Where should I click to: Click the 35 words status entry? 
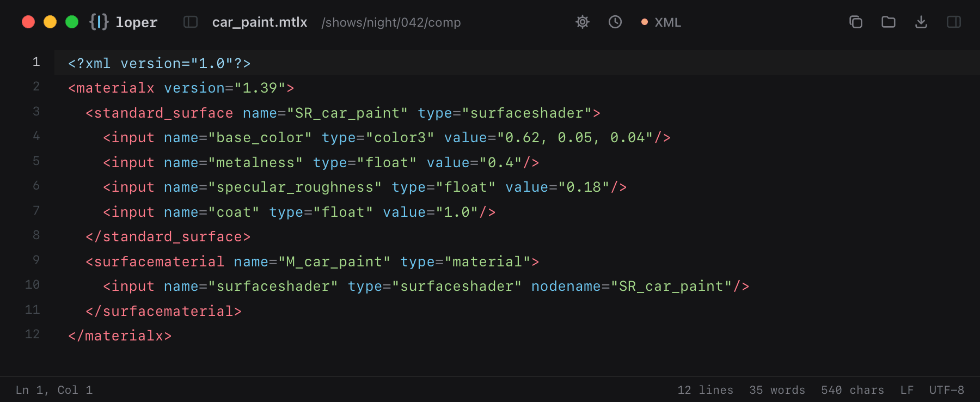click(777, 390)
